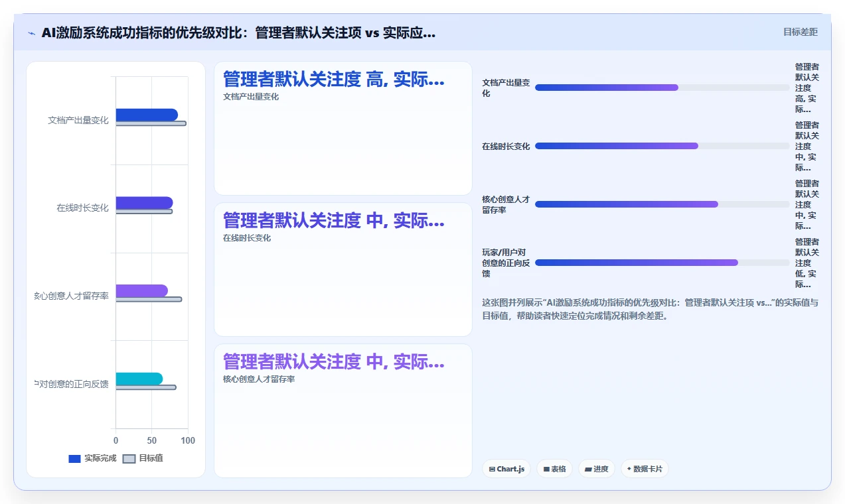
Task: Toggle the 实际完成 legend entry
Action: [92, 458]
